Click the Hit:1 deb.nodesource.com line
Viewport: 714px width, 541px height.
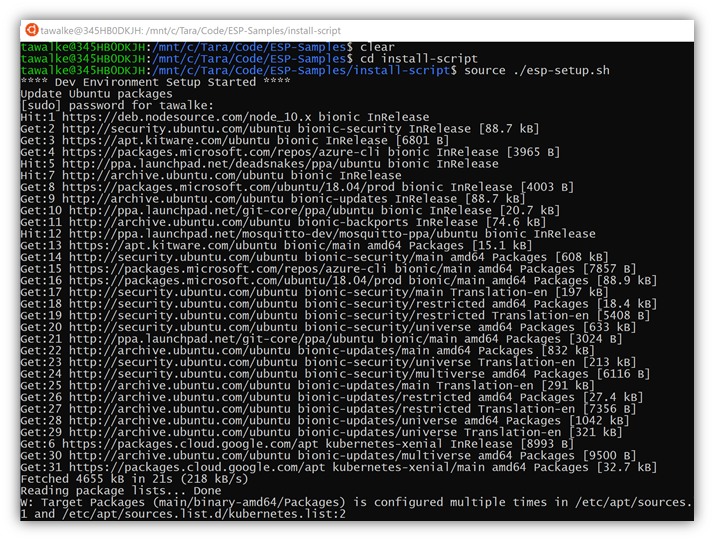[x=225, y=117]
